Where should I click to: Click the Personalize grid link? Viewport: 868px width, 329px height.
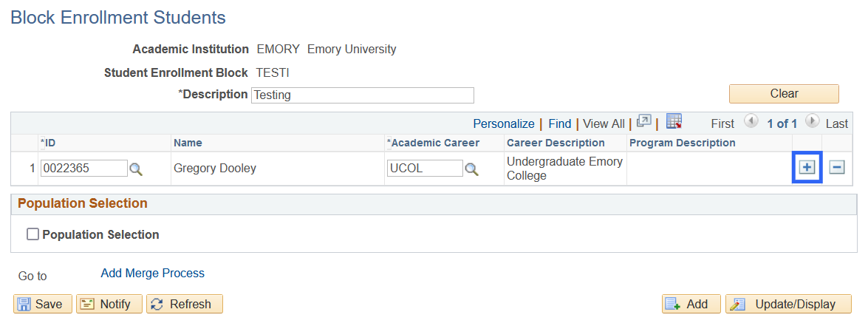503,123
